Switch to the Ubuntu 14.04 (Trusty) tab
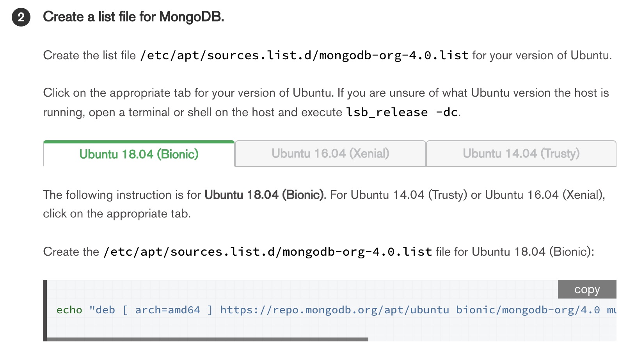 [x=521, y=153]
